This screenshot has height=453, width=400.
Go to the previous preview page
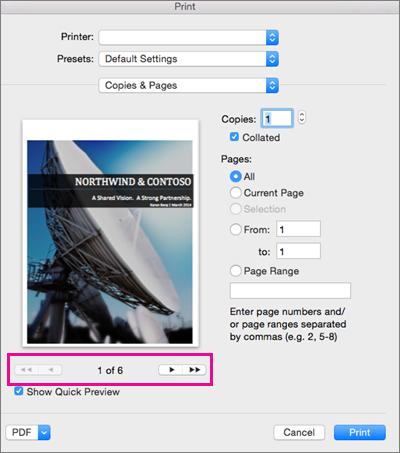click(x=50, y=370)
